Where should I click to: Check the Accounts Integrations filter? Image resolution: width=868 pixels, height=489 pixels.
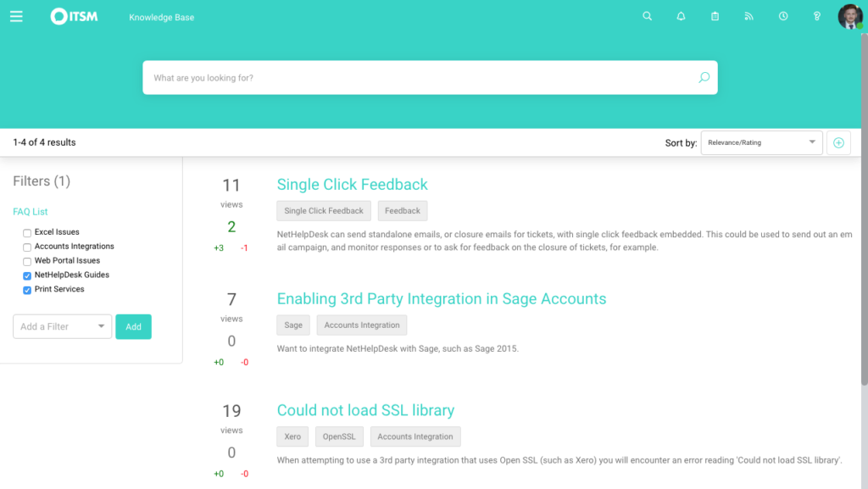27,247
